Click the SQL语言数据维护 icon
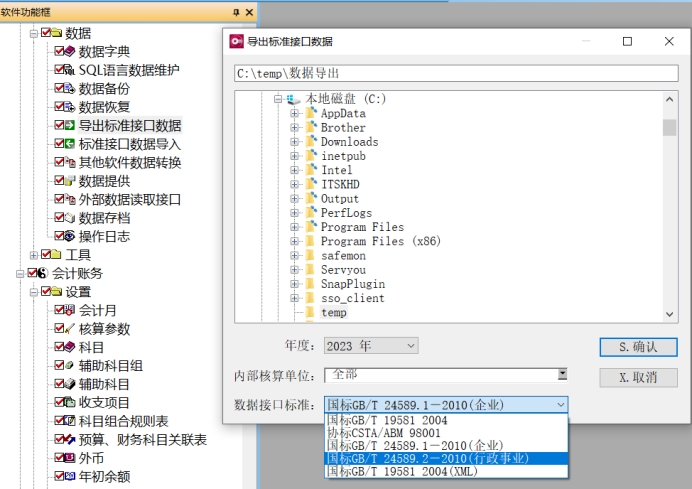The image size is (692, 489). pos(71,70)
